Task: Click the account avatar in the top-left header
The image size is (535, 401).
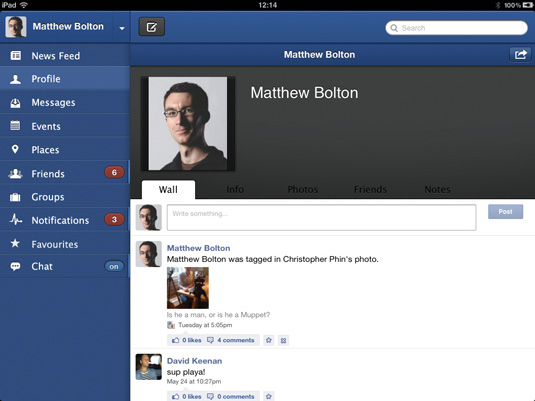Action: coord(16,27)
